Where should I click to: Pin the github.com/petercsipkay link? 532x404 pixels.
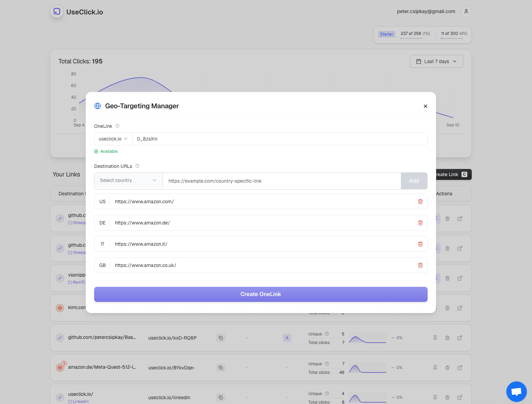point(435,338)
